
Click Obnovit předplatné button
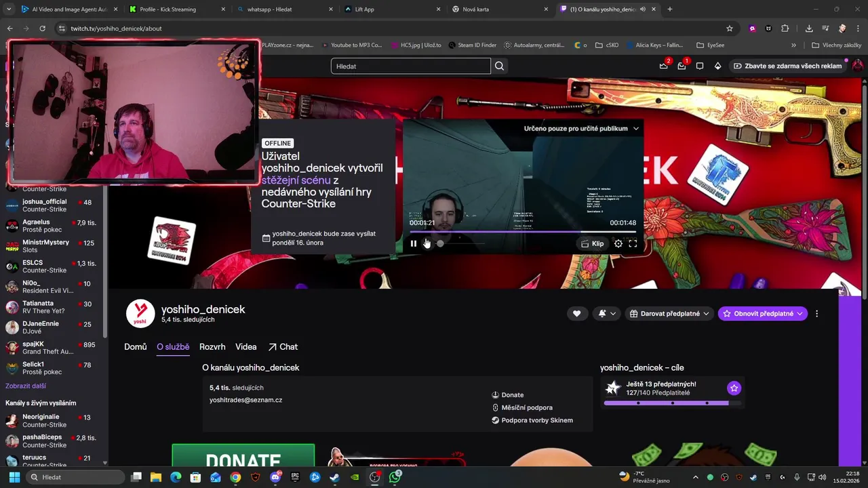tap(763, 313)
